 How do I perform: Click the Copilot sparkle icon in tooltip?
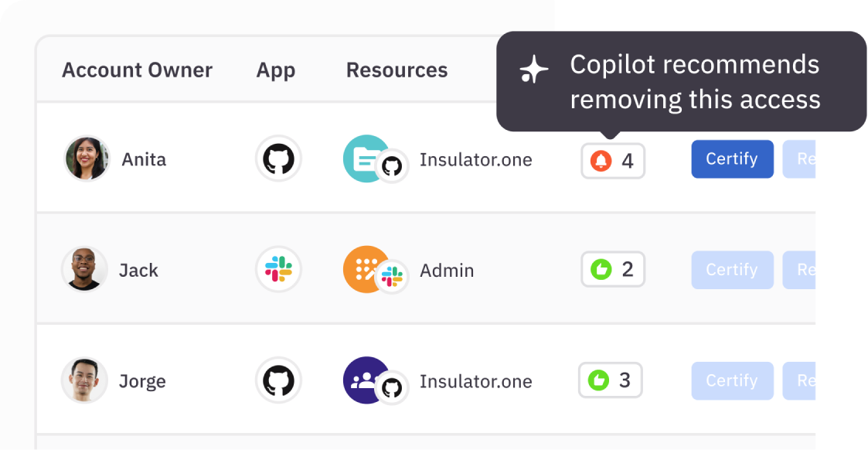click(533, 70)
